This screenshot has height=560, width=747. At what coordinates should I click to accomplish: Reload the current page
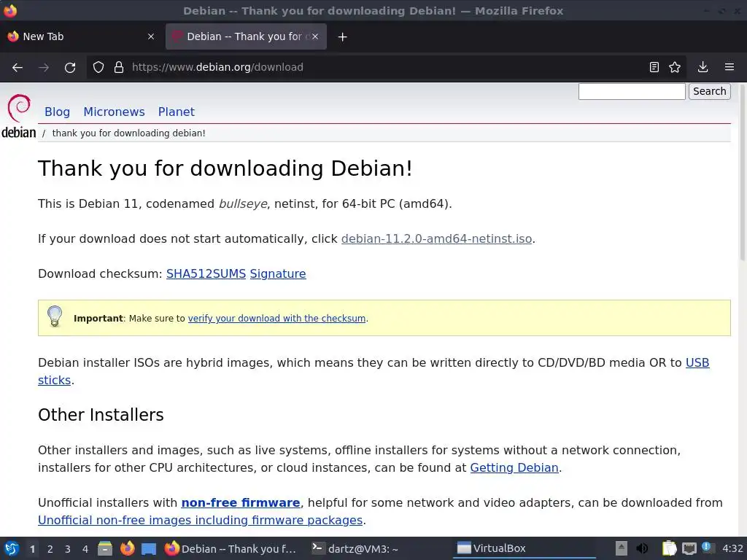70,67
